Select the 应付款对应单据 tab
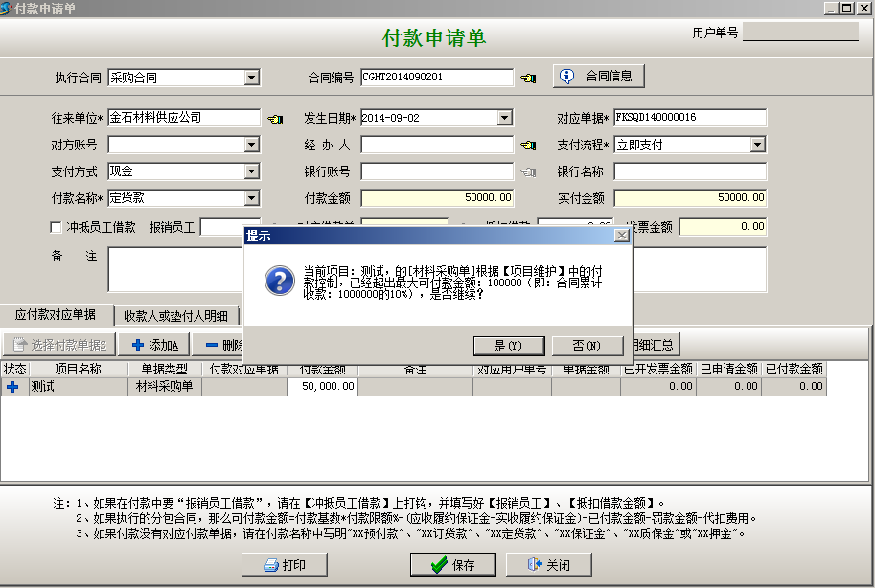Screen dimensions: 875x588 pyautogui.click(x=56, y=315)
